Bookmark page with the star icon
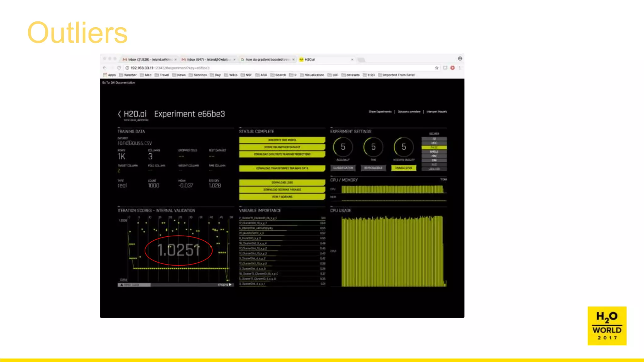This screenshot has height=362, width=644. click(x=436, y=68)
